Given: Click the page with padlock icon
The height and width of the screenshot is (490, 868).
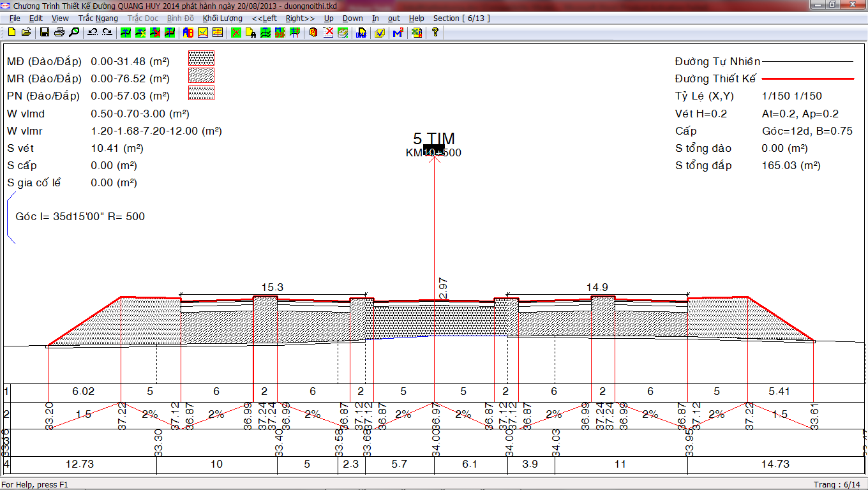Looking at the screenshot, I should (251, 32).
